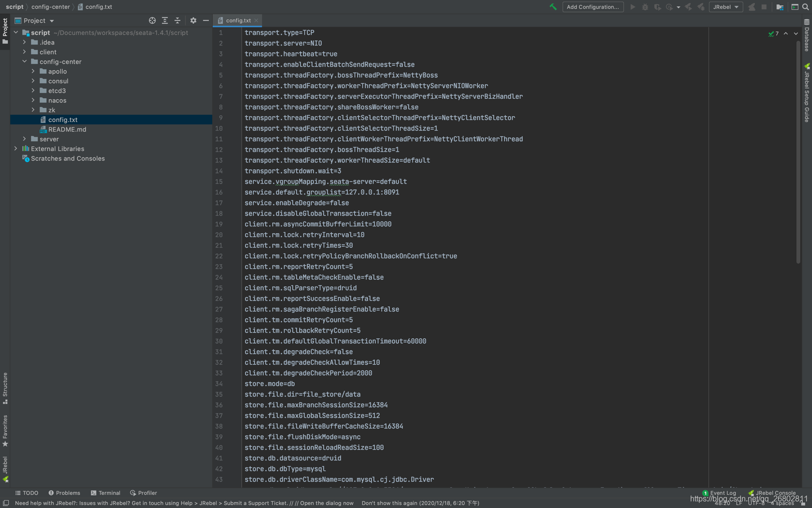Image resolution: width=812 pixels, height=508 pixels.
Task: Click the locate file target icon
Action: click(152, 20)
